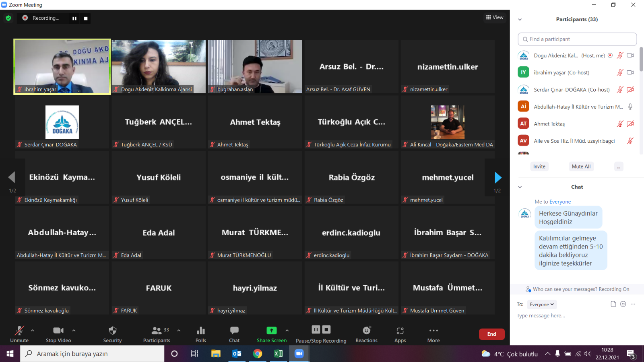Open system tray volume icon

tap(588, 354)
